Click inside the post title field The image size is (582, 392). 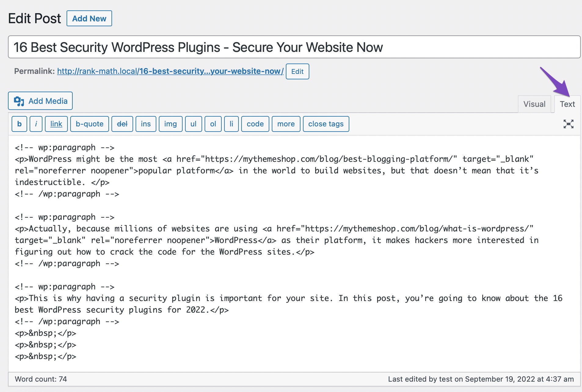pyautogui.click(x=198, y=47)
